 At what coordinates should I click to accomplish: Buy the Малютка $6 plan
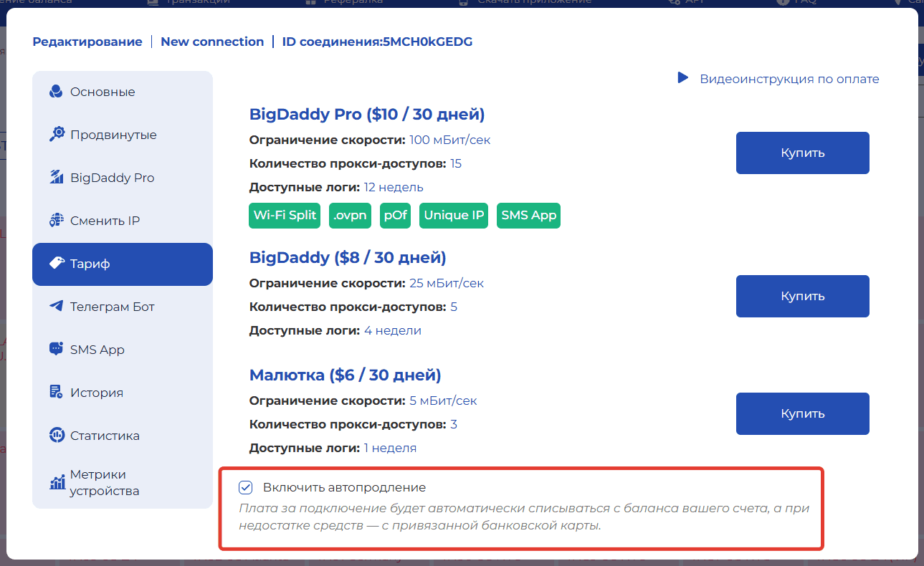coord(803,413)
